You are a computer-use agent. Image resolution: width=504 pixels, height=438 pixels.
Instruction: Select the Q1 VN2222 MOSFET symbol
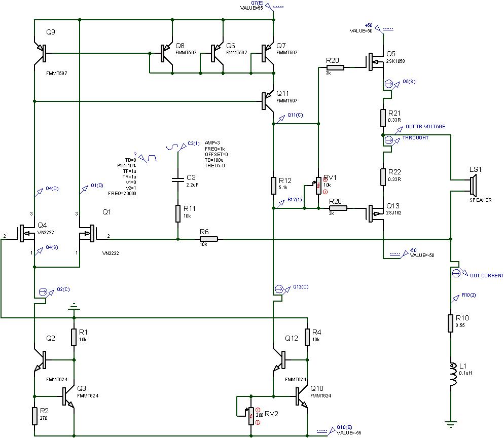coord(88,233)
